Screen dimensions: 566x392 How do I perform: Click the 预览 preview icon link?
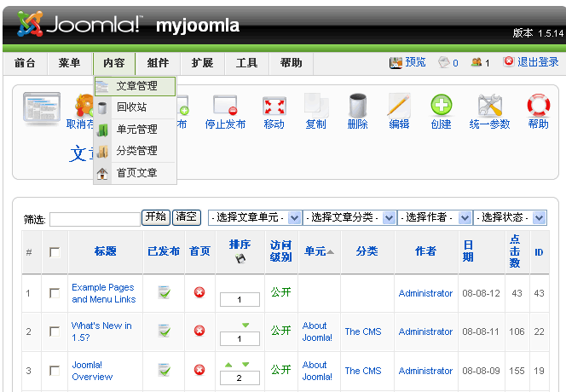[x=396, y=63]
